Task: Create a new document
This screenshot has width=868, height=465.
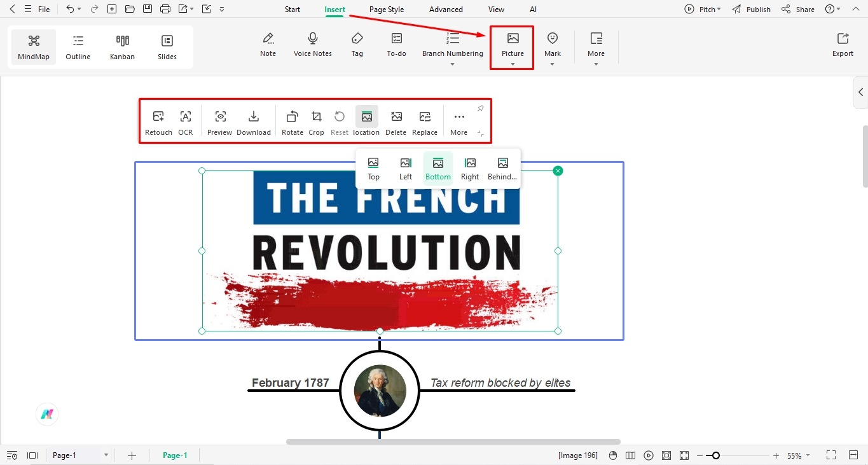Action: tap(112, 9)
